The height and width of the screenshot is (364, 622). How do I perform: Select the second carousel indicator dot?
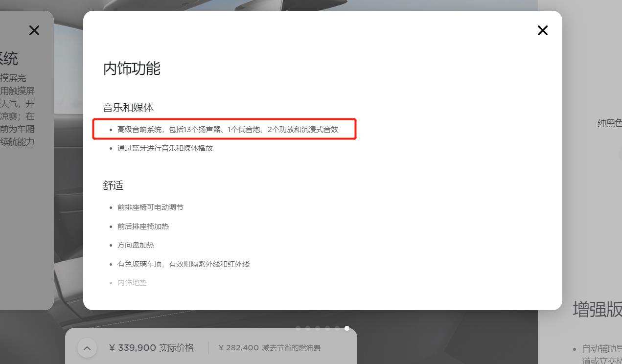tap(308, 328)
